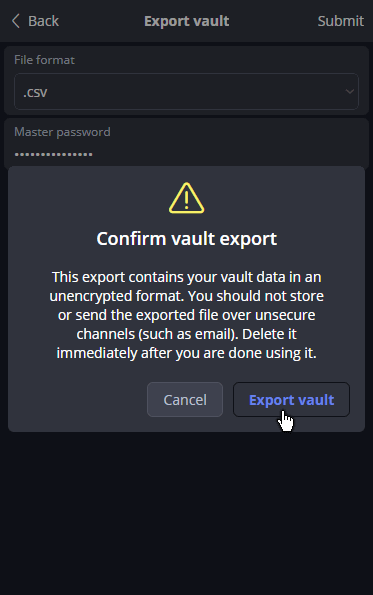Click the yellow warning triangle icon
The height and width of the screenshot is (595, 373).
coord(186,198)
